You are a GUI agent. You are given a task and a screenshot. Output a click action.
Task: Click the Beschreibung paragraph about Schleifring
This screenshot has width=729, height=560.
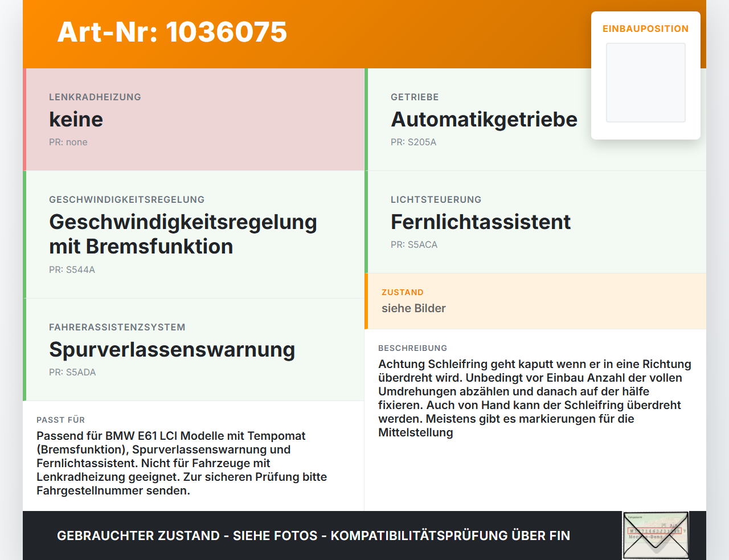point(535,398)
